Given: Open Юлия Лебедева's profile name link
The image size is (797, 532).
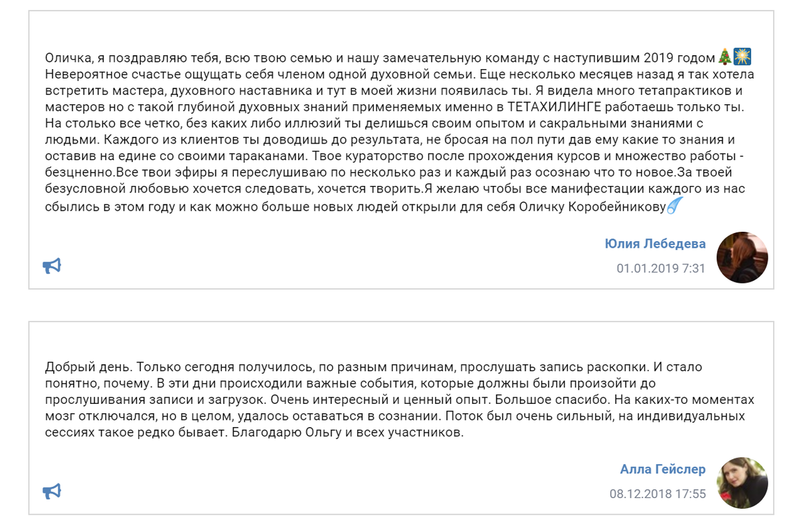Looking at the screenshot, I should click(x=656, y=244).
